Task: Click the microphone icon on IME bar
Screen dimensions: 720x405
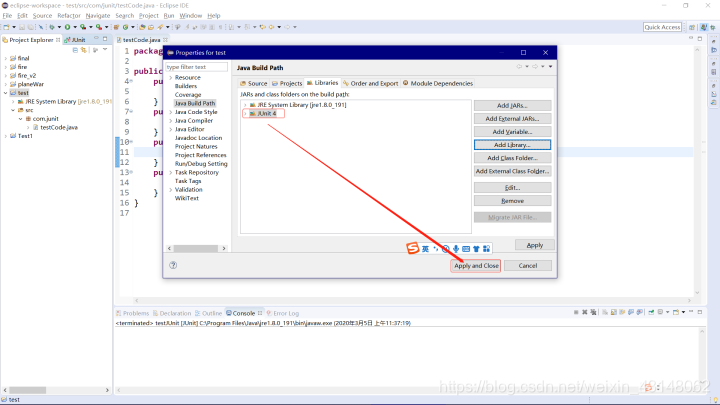Action: point(456,248)
